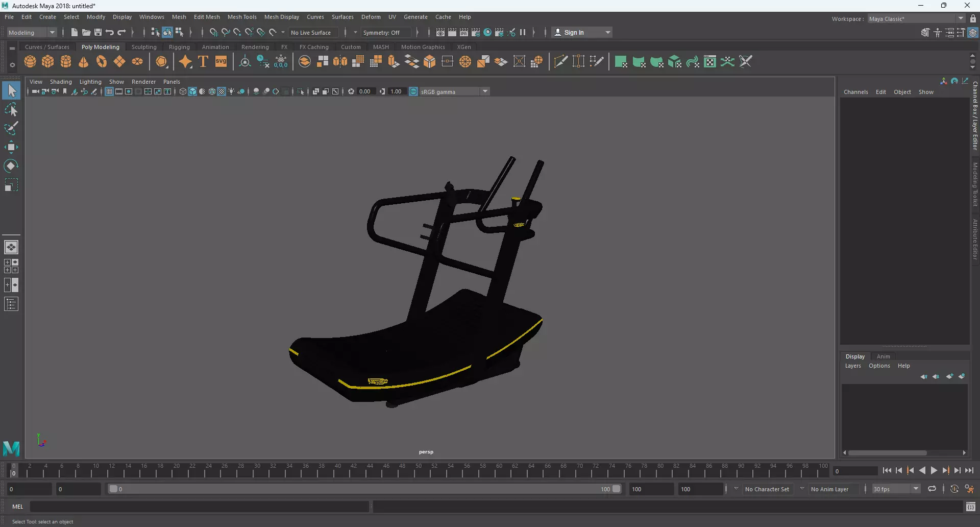Open the Modeling menu set dropdown
The width and height of the screenshot is (980, 527).
click(32, 32)
